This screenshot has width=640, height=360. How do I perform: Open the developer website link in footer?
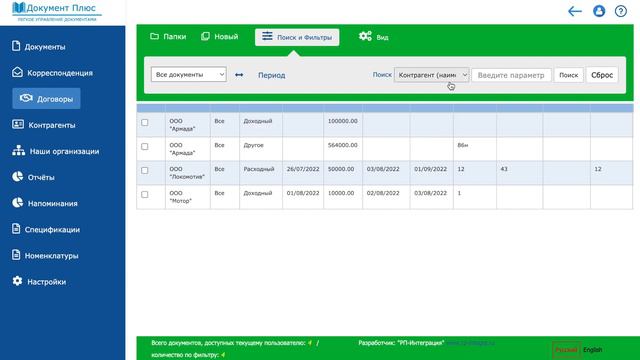(x=470, y=343)
